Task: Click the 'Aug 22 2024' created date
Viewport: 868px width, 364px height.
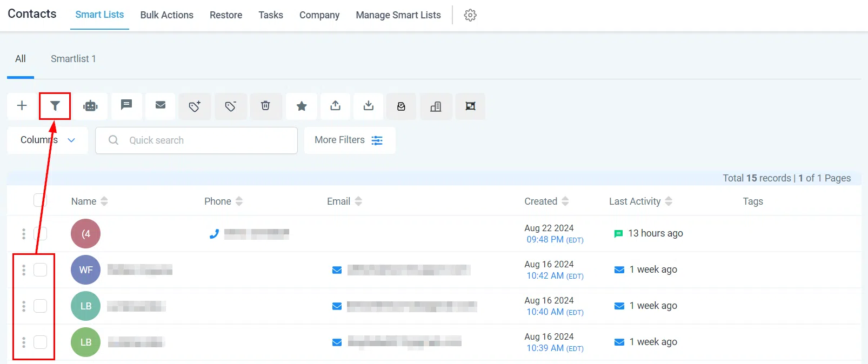Action: 549,228
